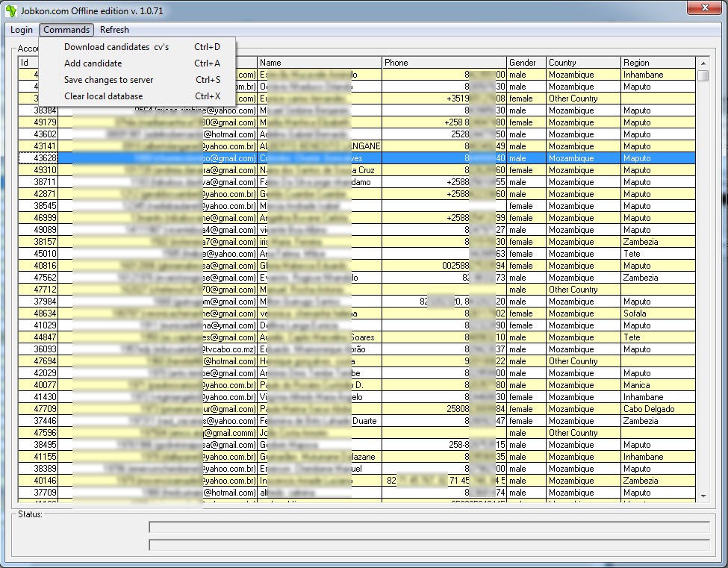Click the Phone column header

tap(444, 63)
